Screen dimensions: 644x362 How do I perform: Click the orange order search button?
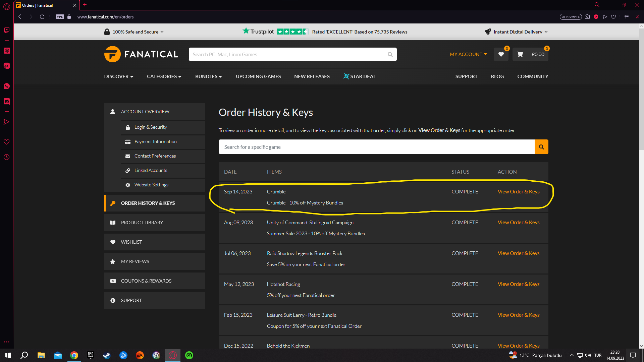click(541, 147)
